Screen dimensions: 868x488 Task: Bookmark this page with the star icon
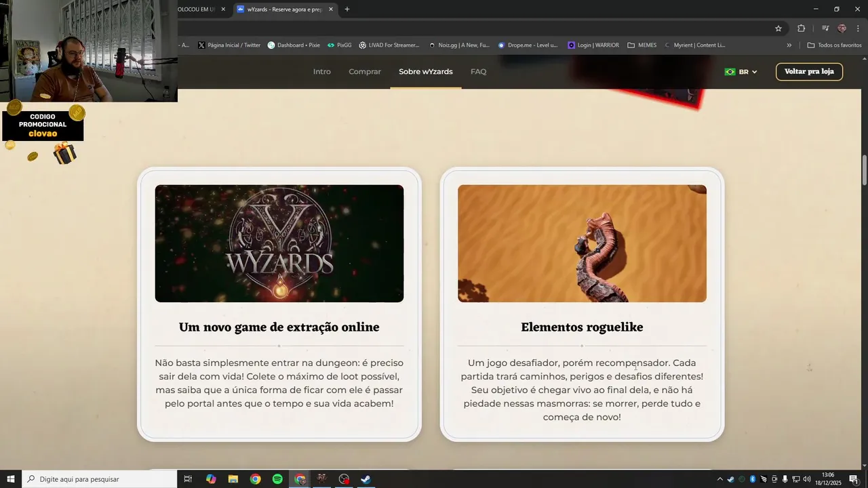tap(778, 28)
